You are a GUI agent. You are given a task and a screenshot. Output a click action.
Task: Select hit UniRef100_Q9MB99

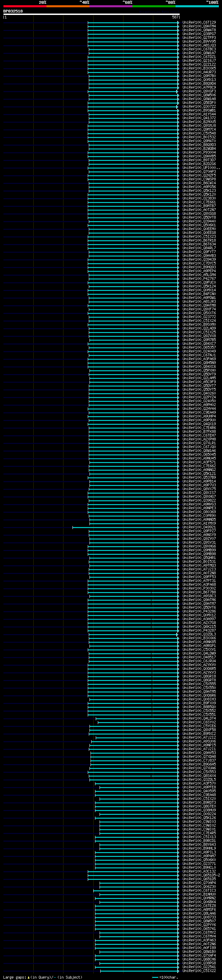[x=199, y=550]
